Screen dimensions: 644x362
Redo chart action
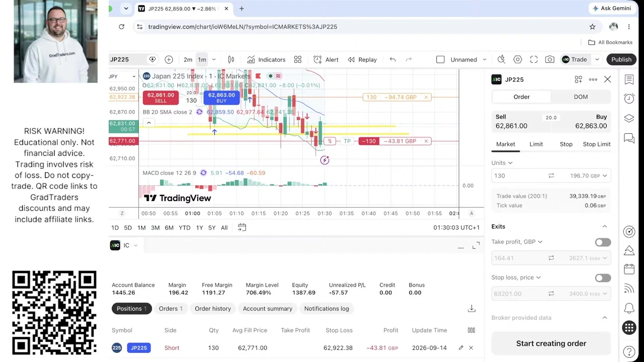(x=409, y=59)
